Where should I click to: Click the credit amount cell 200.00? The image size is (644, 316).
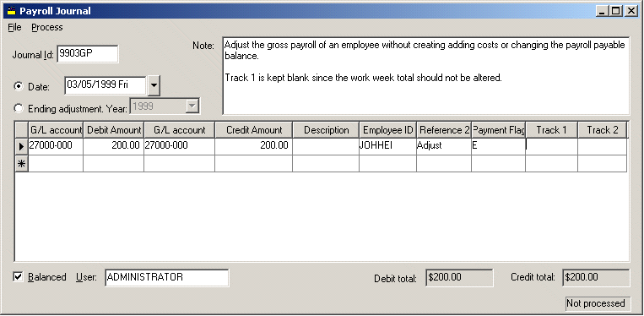pyautogui.click(x=253, y=146)
